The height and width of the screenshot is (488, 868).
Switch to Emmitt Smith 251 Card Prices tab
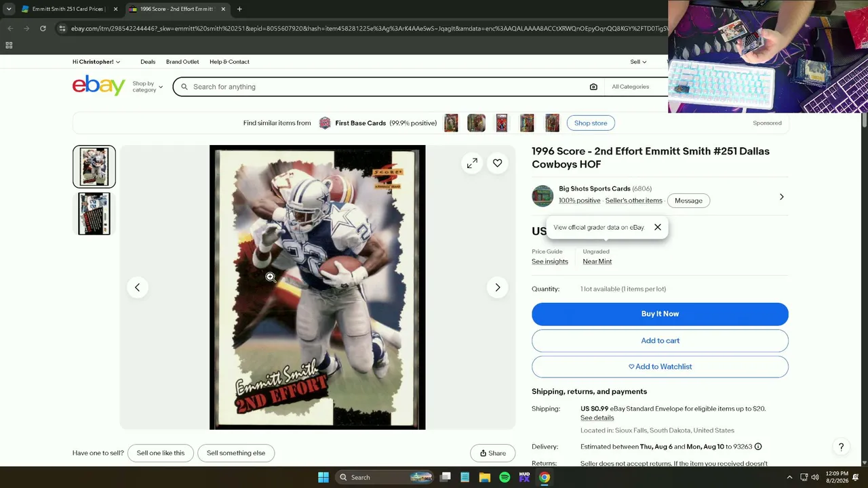(x=69, y=9)
